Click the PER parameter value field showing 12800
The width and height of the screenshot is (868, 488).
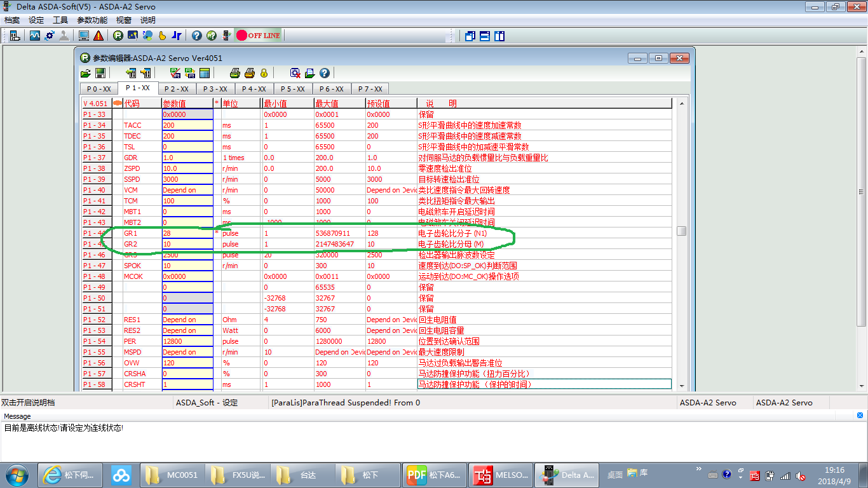coord(187,341)
